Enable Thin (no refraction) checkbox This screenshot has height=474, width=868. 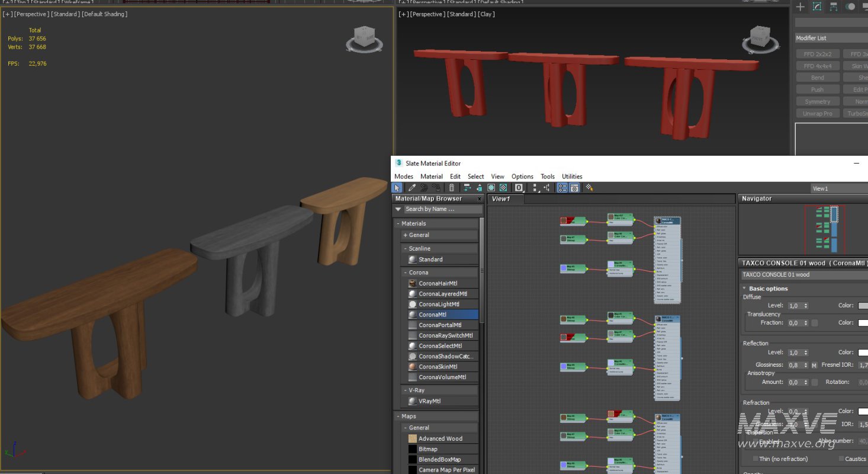pos(756,459)
